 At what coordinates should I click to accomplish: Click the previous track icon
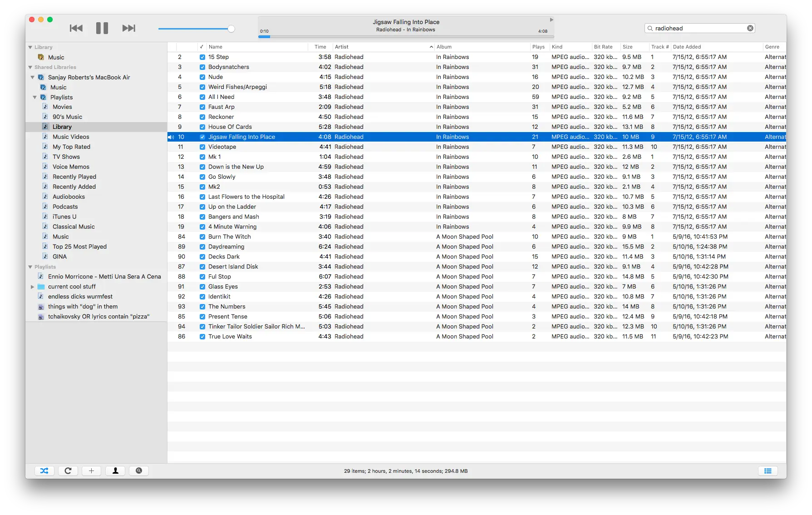point(76,28)
